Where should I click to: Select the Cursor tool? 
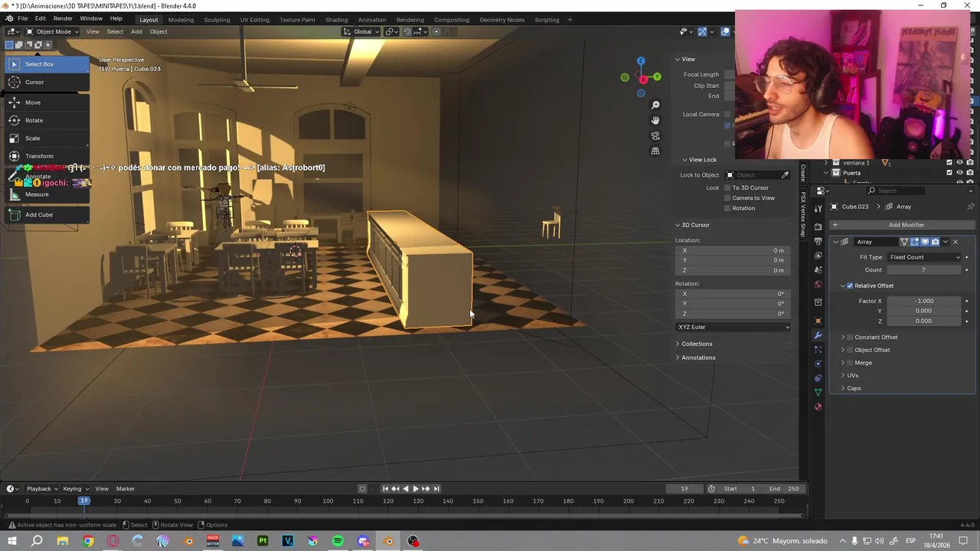46,82
